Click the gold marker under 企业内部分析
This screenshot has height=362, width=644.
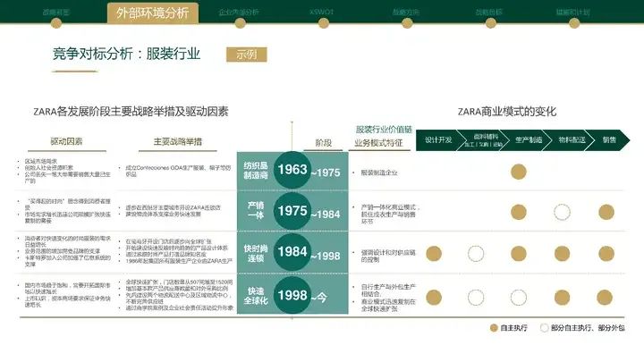[x=241, y=23]
